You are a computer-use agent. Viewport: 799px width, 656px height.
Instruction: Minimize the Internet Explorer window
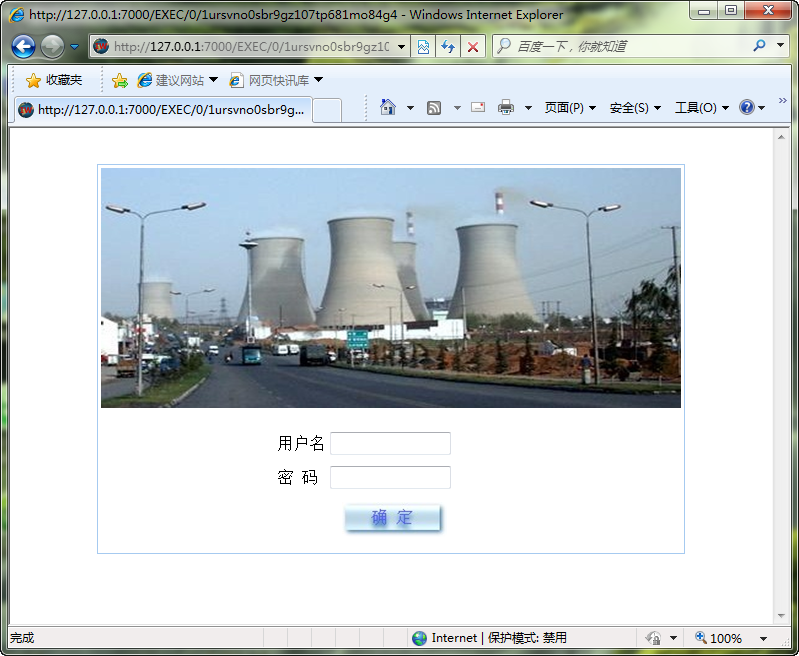704,11
